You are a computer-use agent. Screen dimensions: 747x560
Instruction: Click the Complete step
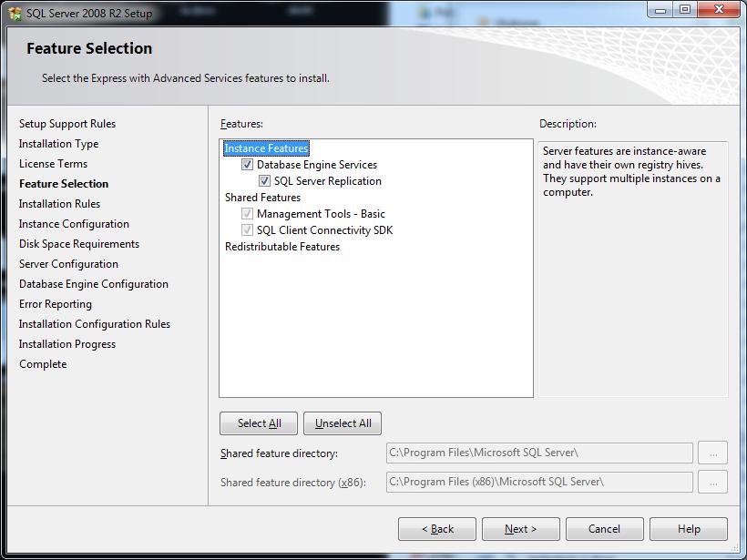click(43, 364)
